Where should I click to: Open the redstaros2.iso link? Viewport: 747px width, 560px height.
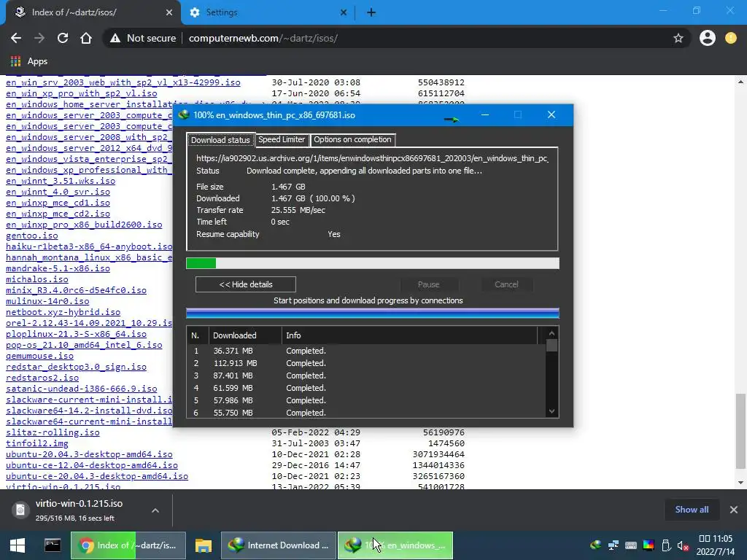[x=42, y=378]
